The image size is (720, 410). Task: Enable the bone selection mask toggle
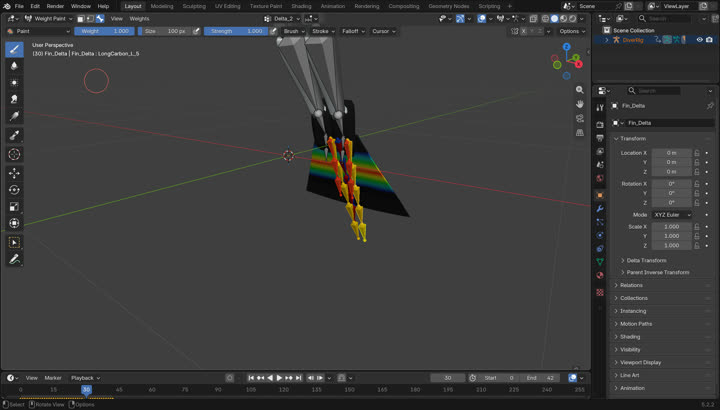(100, 19)
